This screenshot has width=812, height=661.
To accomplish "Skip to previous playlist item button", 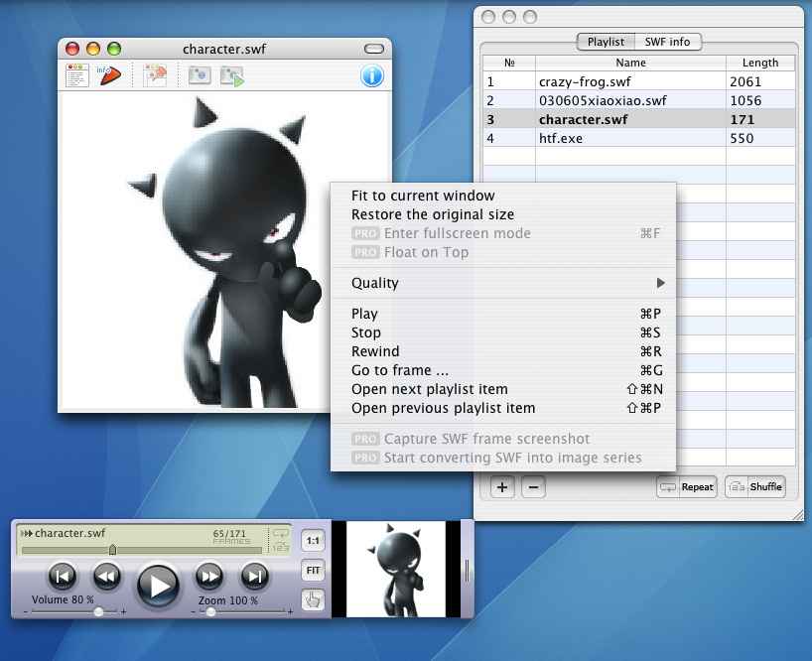I will pyautogui.click(x=63, y=576).
